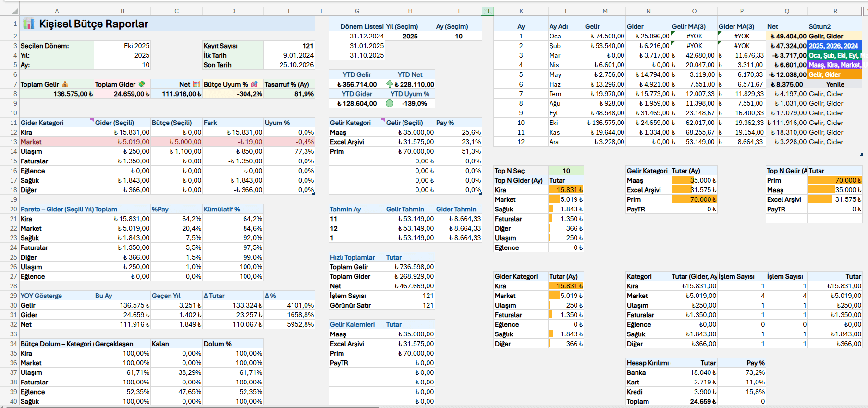The width and height of the screenshot is (868, 408).
Task: Click the cash icon next to Toplam Gider
Action: point(142,84)
